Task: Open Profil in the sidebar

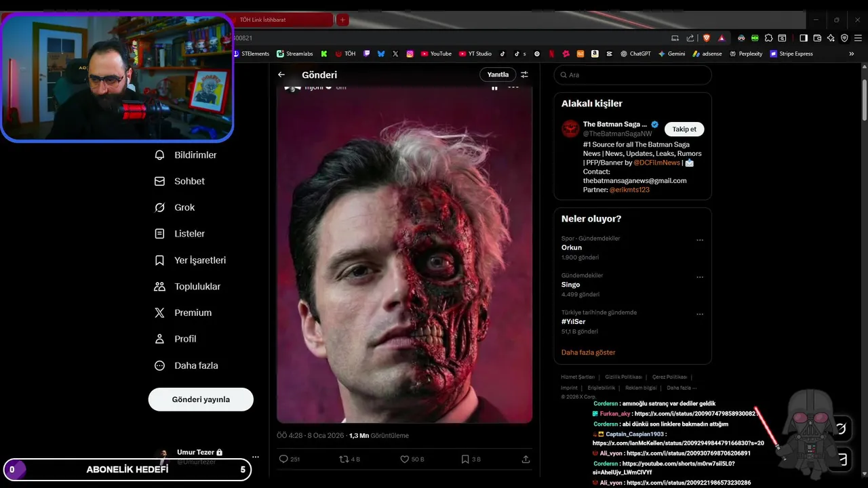Action: click(x=176, y=339)
